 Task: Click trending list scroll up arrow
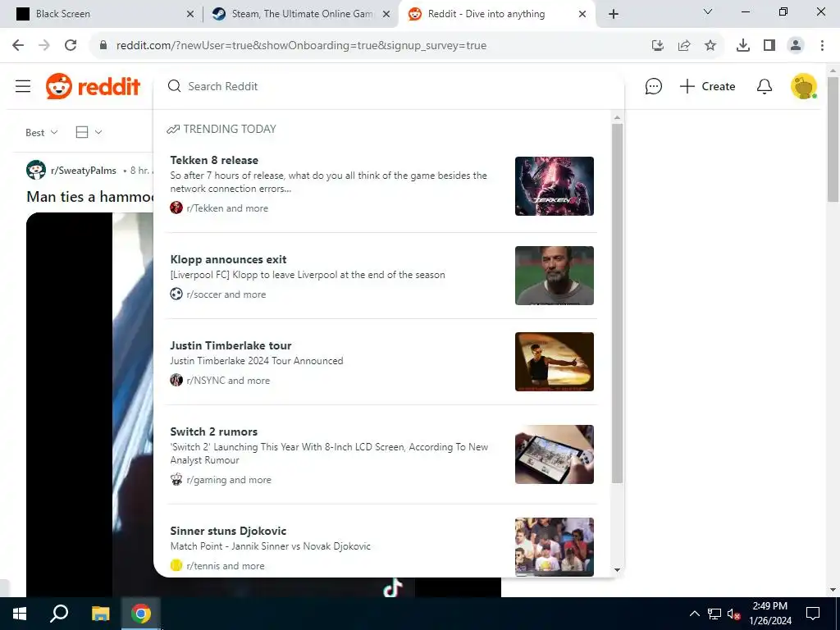617,117
